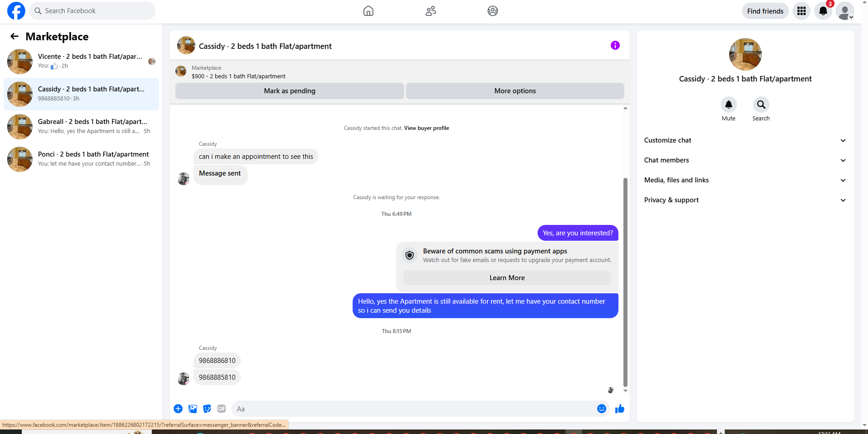The width and height of the screenshot is (868, 434).
Task: Click the chat vertical scrollbar thumb
Action: click(x=625, y=281)
